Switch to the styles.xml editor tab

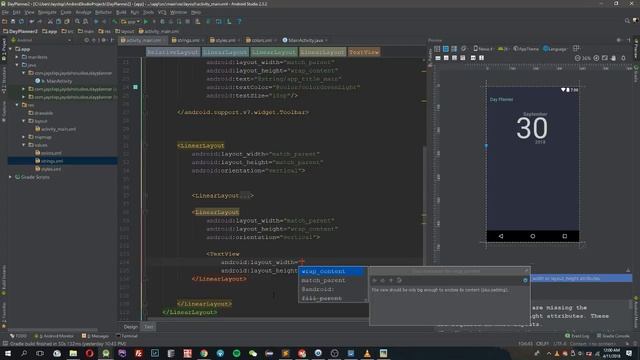[223, 40]
